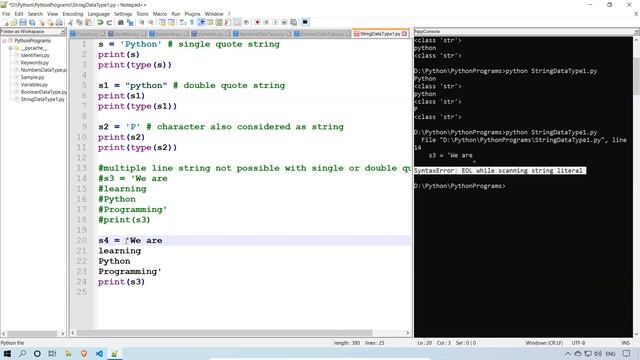Click the console vertical scrollbar thumb
Screen dimensions: 640x360
[636, 76]
